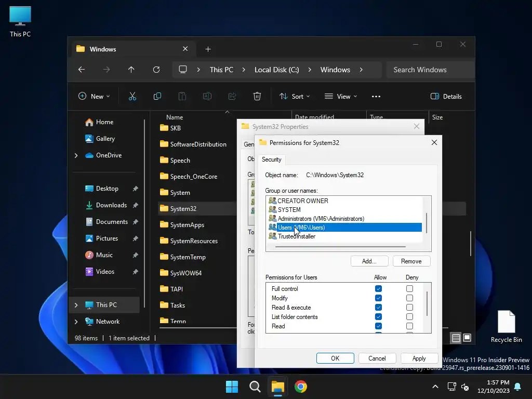Click the Refresh icon in address bar

156,70
